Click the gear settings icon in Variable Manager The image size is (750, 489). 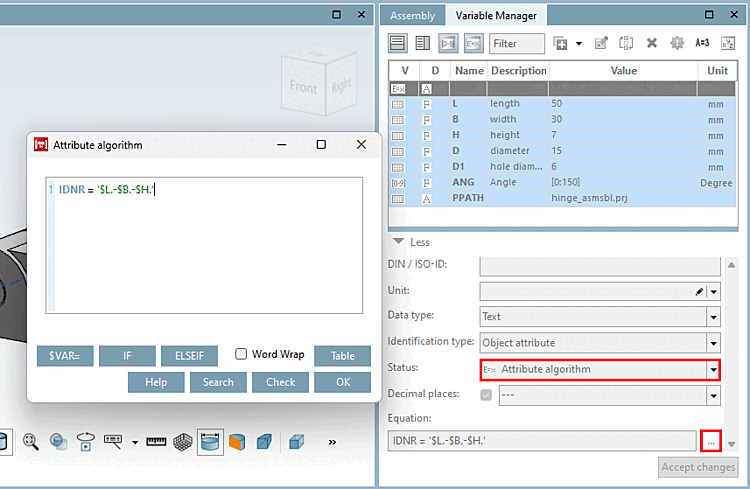pyautogui.click(x=677, y=43)
